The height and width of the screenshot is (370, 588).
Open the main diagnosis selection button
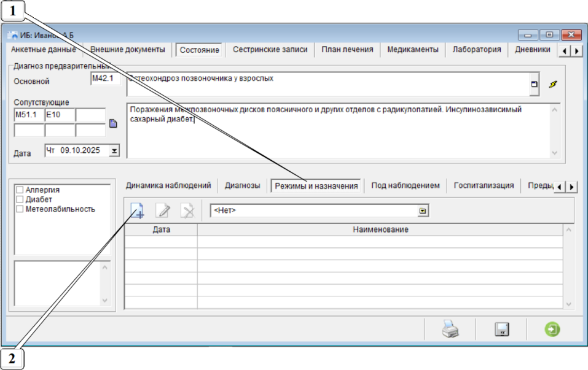534,84
